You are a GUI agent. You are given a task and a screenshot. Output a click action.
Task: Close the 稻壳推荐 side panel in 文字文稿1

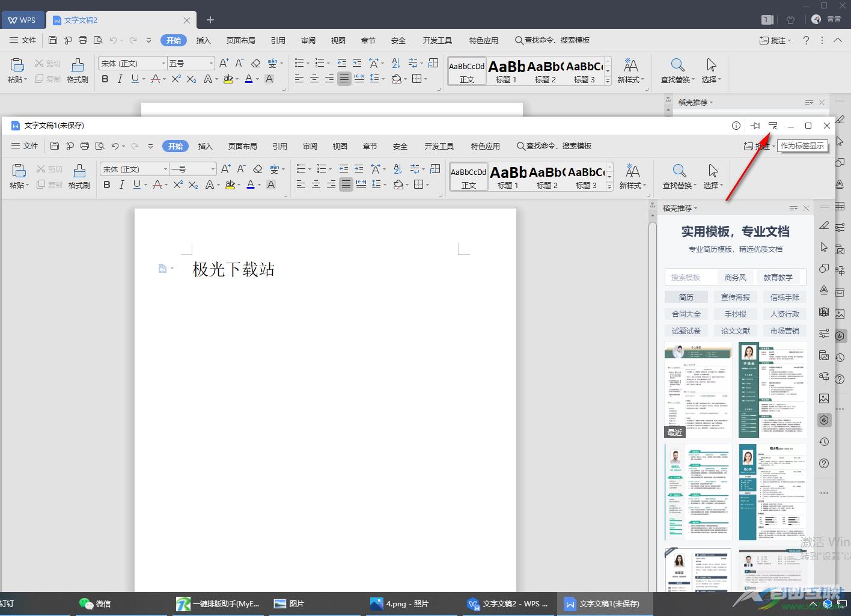tap(807, 208)
